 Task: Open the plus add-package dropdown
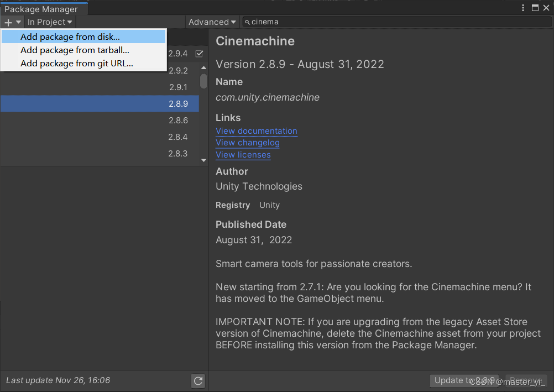point(12,22)
